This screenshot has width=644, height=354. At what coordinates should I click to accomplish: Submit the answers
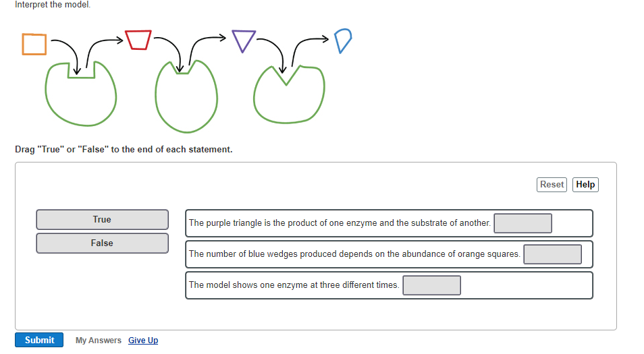point(39,340)
